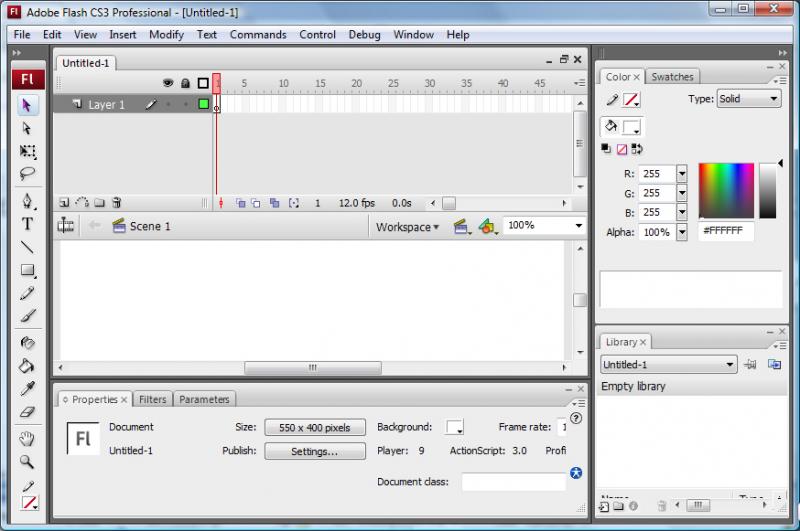Click the document Background color swatch
Viewport: 800px width, 531px height.
click(454, 427)
